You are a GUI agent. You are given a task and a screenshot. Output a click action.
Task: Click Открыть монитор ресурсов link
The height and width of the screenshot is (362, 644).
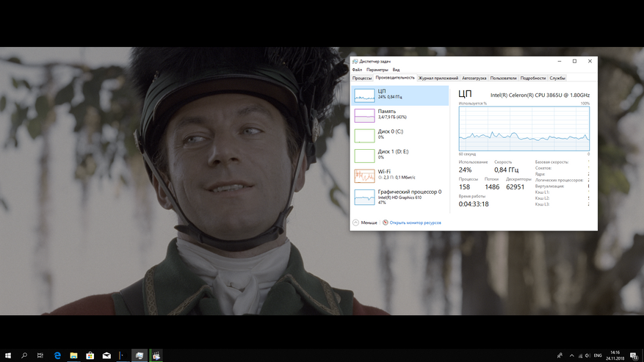click(415, 222)
